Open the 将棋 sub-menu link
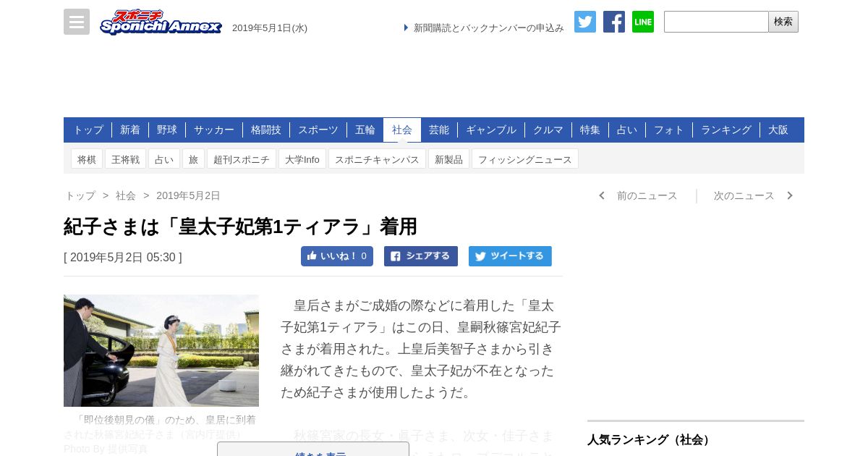Image resolution: width=868 pixels, height=456 pixels. 87,159
